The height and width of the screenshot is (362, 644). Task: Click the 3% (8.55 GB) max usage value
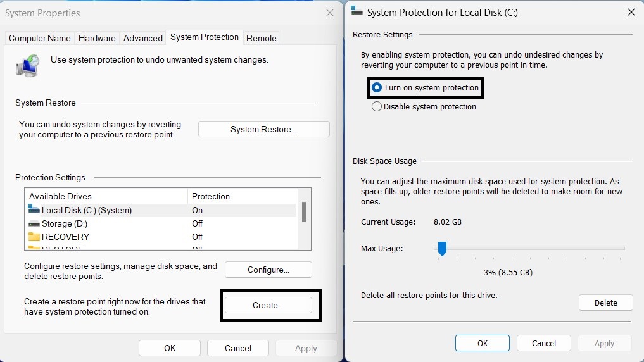click(508, 273)
